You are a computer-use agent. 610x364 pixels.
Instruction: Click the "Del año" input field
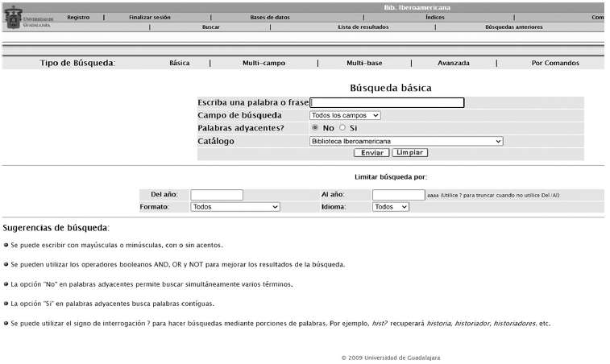[x=216, y=195]
